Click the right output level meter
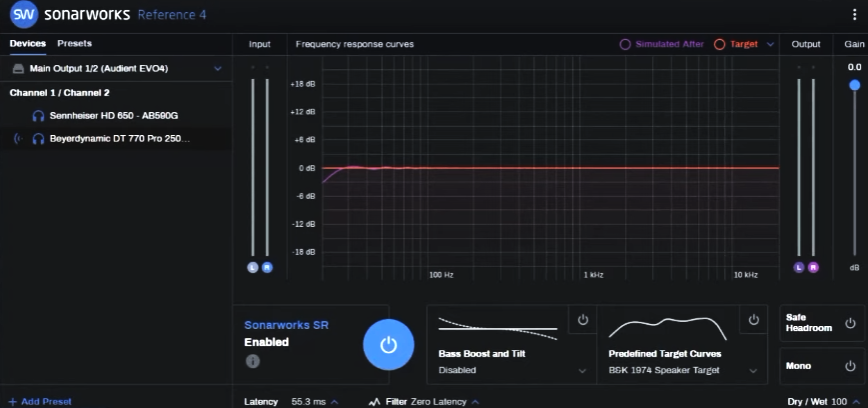This screenshot has width=868, height=408. (x=813, y=168)
